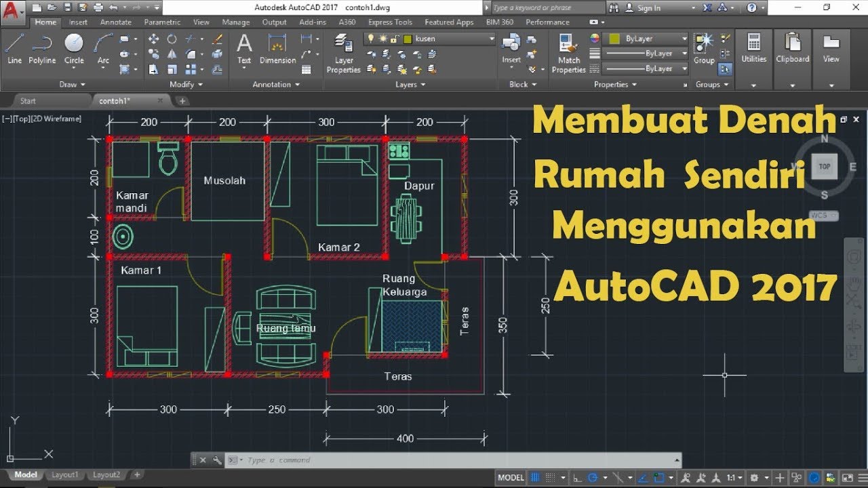Viewport: 868px width, 488px height.
Task: Toggle annotation visibility icon in status bar
Action: [x=685, y=478]
